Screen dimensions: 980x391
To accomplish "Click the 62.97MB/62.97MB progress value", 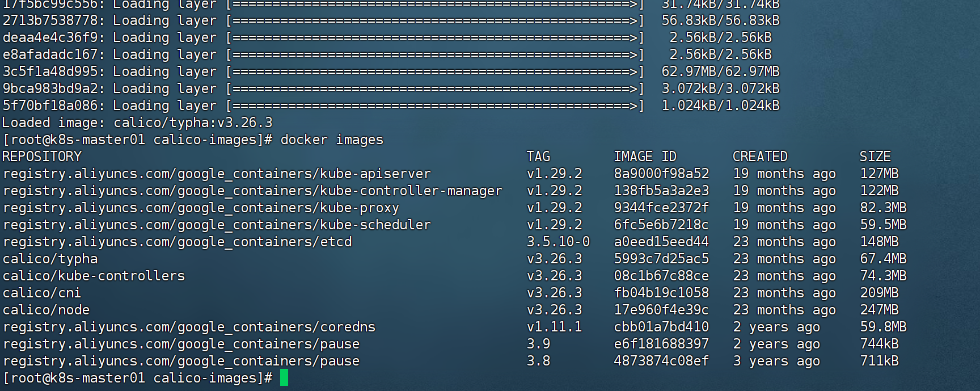I will pyautogui.click(x=720, y=72).
